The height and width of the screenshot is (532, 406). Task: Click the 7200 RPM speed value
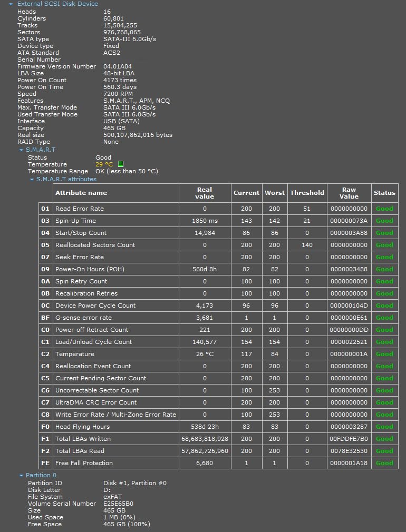[118, 94]
